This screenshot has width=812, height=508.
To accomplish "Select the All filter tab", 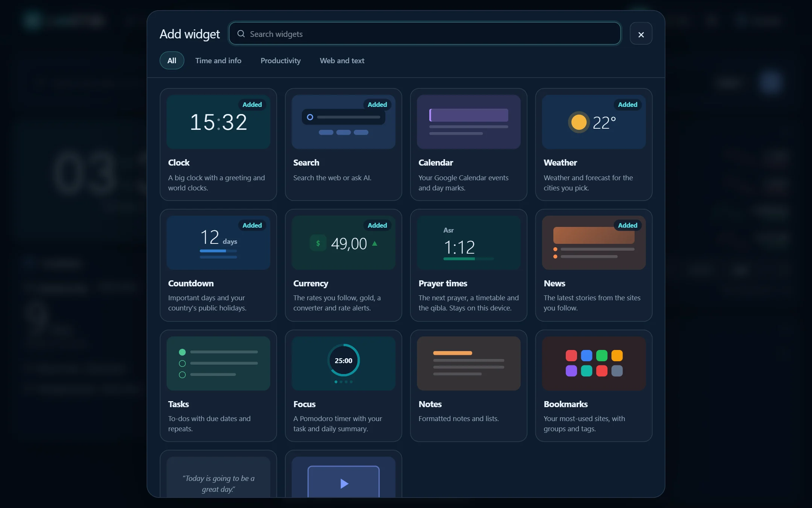I will pyautogui.click(x=172, y=61).
